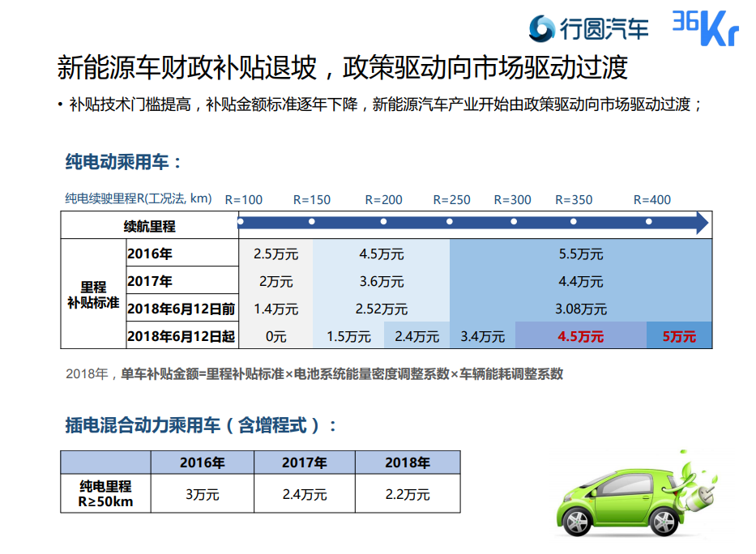Viewport: 756px width, 554px height.
Task: Click the heading 插电混合动力乘用车（含增程式）
Action: (x=201, y=425)
